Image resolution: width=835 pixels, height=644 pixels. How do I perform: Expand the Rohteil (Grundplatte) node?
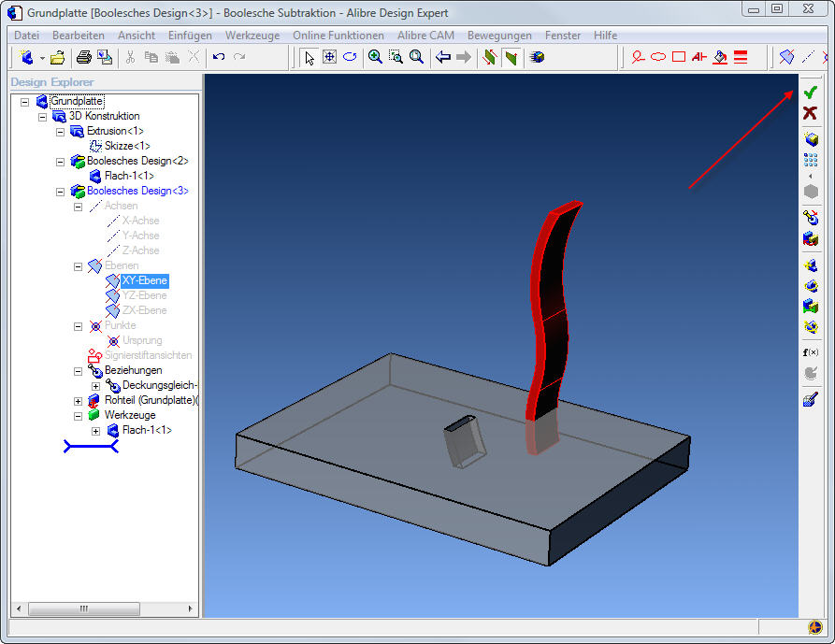tap(79, 401)
